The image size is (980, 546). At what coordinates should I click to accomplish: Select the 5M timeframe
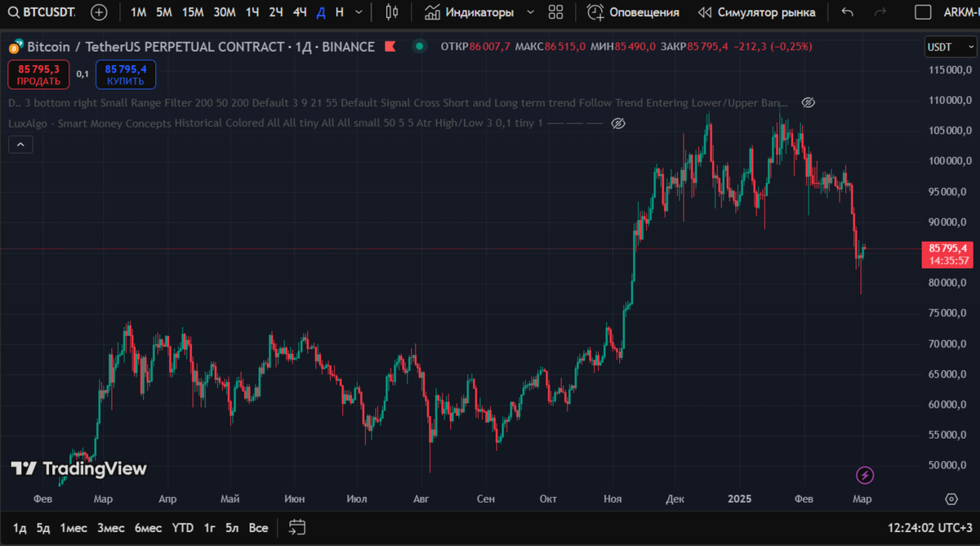pos(164,12)
